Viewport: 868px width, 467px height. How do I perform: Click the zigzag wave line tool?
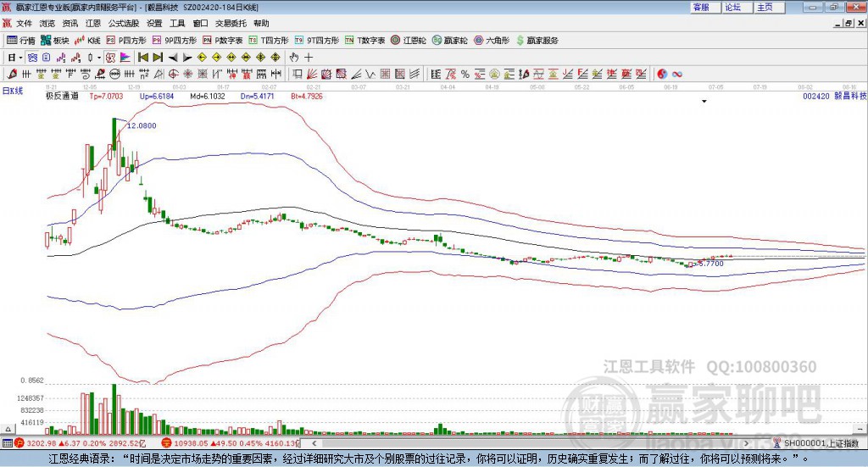coord(370,74)
